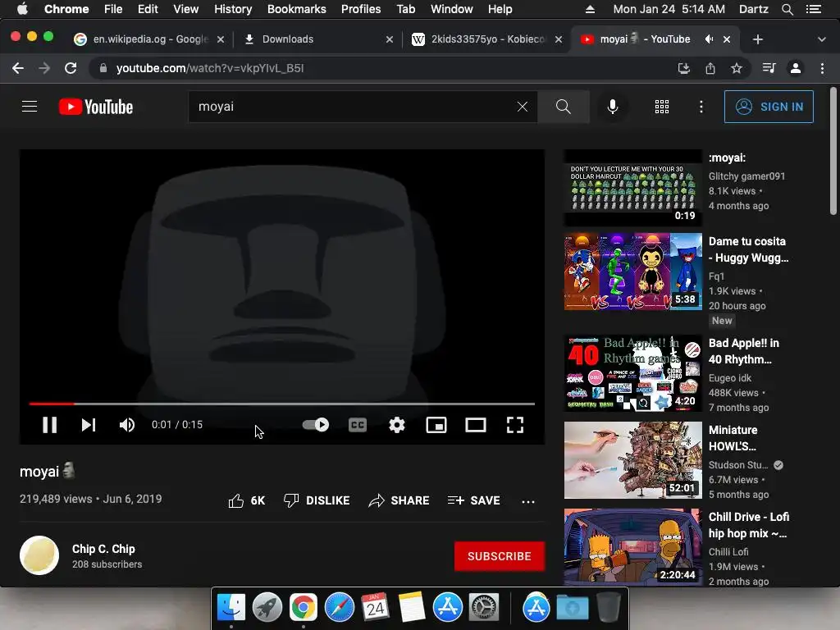Open the Dame tu cosita video thumbnail
The image size is (840, 630).
pyautogui.click(x=632, y=271)
